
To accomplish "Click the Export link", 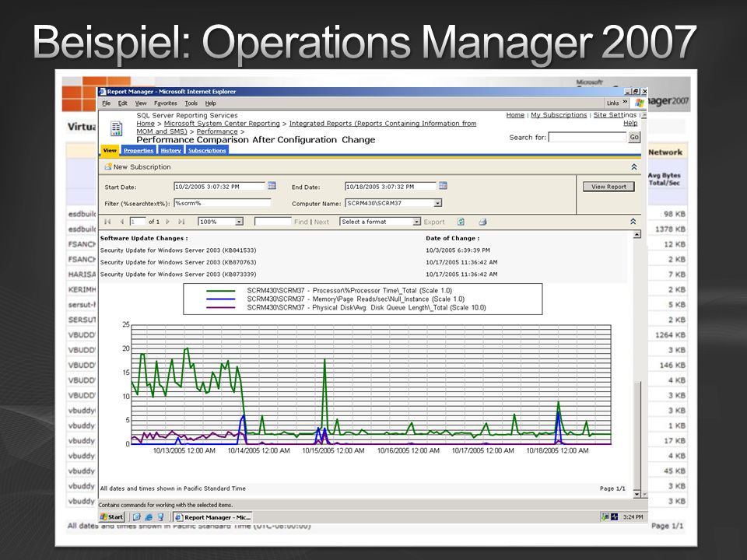I will 434,222.
